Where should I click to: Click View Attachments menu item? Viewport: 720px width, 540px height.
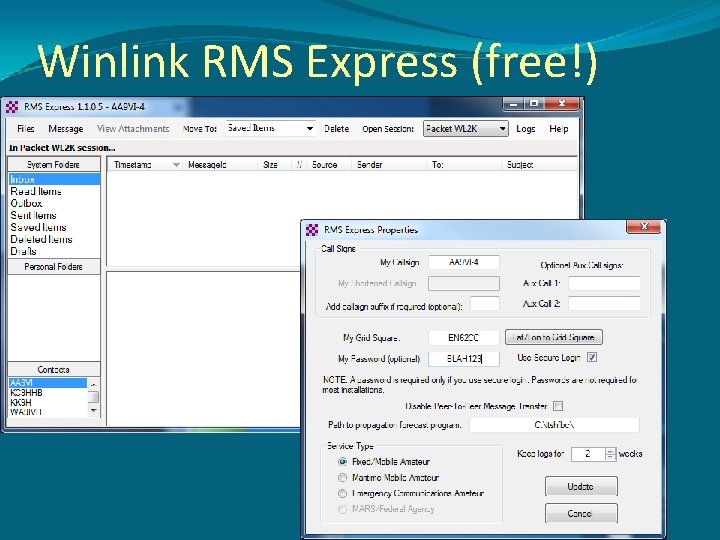133,129
